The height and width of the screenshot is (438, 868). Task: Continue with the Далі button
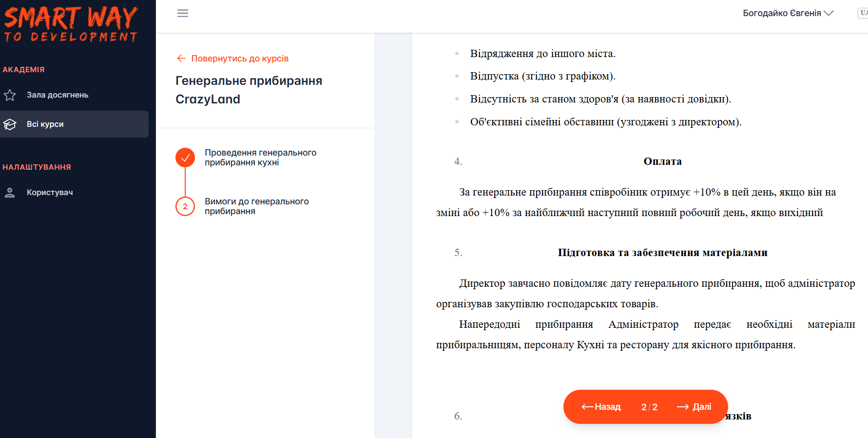[x=694, y=407]
